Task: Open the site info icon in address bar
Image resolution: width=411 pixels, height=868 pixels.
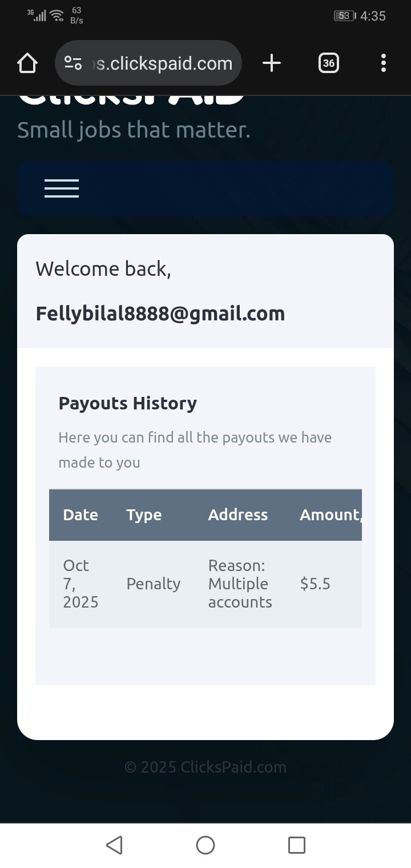Action: (x=73, y=63)
